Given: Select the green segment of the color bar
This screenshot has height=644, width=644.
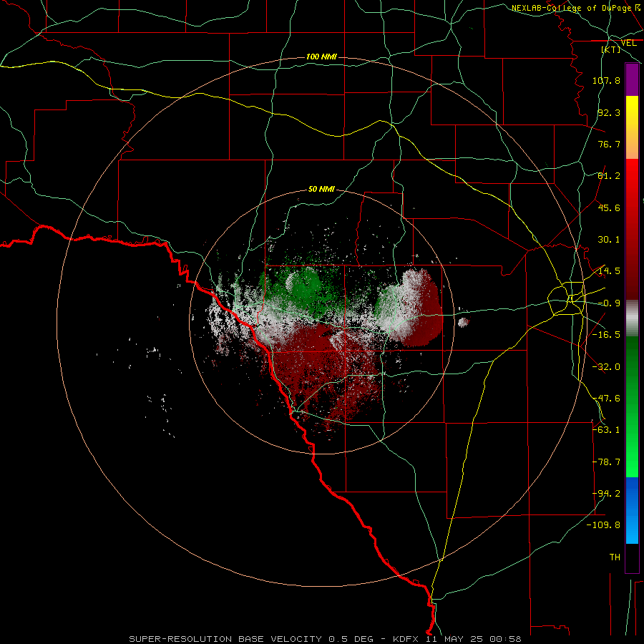Looking at the screenshot, I should click(632, 406).
